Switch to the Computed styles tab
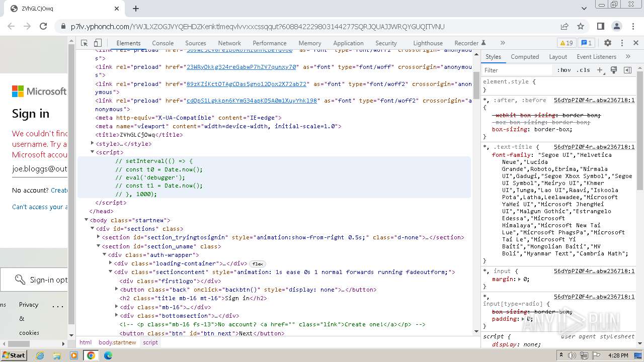Viewport: 644px width, 362px height. (525, 57)
